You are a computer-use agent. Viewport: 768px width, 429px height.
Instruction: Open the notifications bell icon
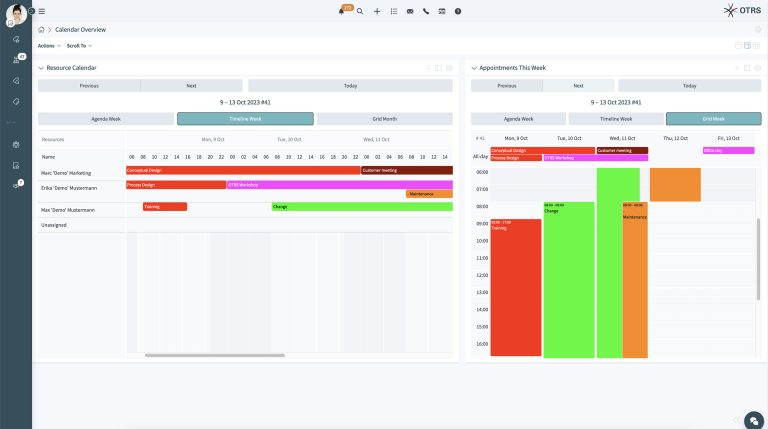342,11
